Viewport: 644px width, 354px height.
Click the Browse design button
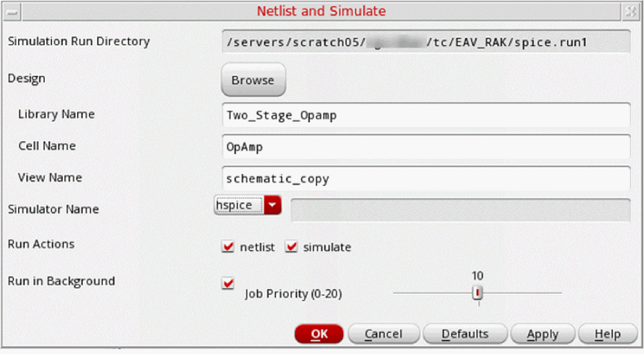pos(253,80)
